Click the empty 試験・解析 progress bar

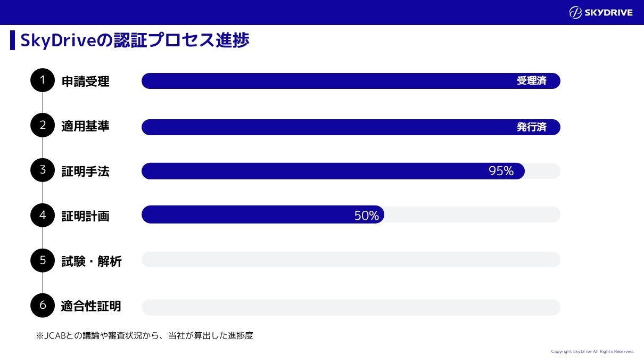[351, 260]
